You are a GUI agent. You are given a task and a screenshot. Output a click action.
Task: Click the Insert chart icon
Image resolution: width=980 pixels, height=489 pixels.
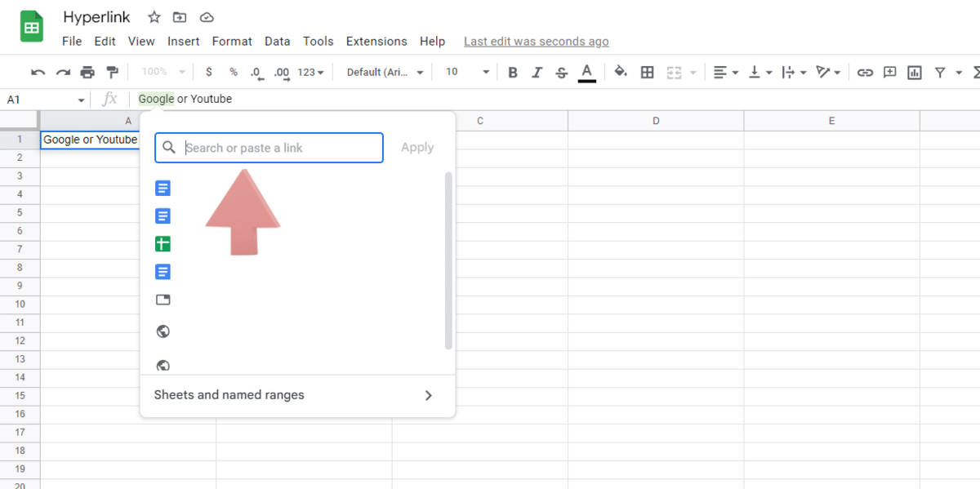pos(914,72)
